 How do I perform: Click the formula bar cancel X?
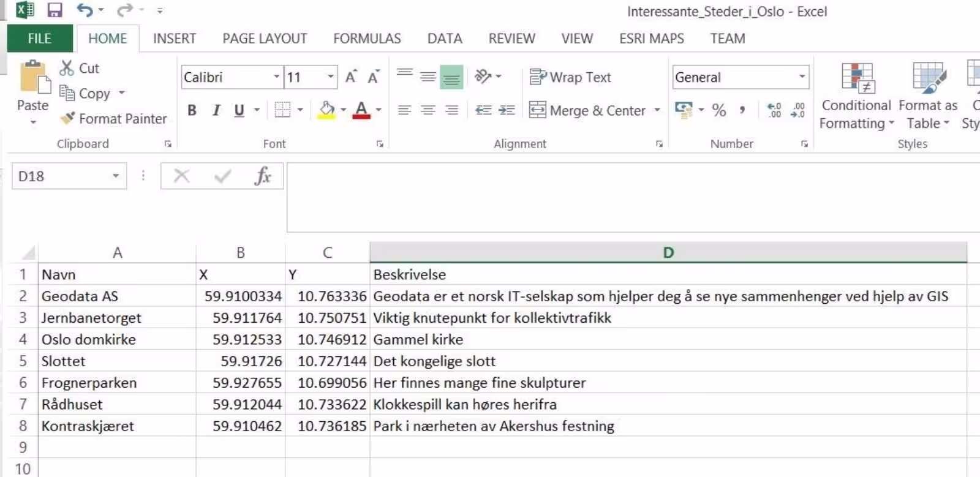181,176
